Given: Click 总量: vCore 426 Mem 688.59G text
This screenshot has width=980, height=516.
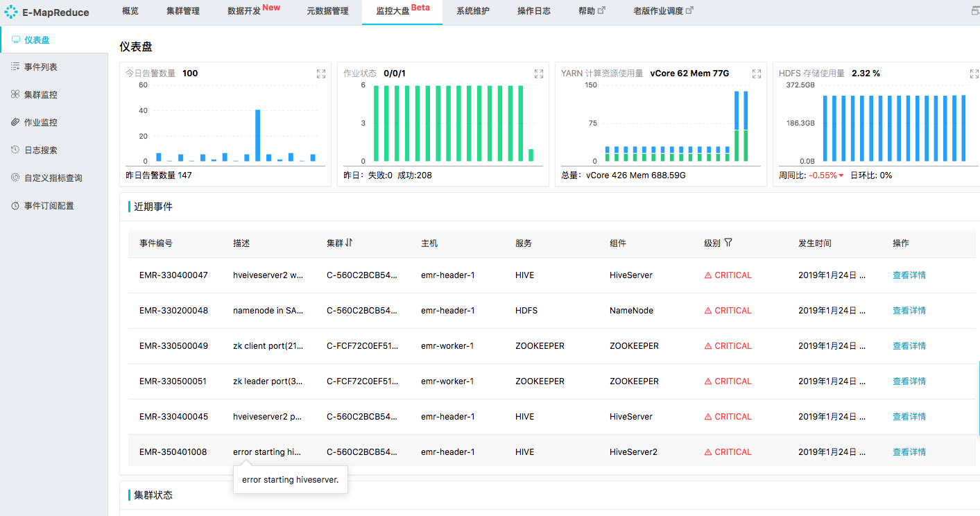Looking at the screenshot, I should 624,175.
